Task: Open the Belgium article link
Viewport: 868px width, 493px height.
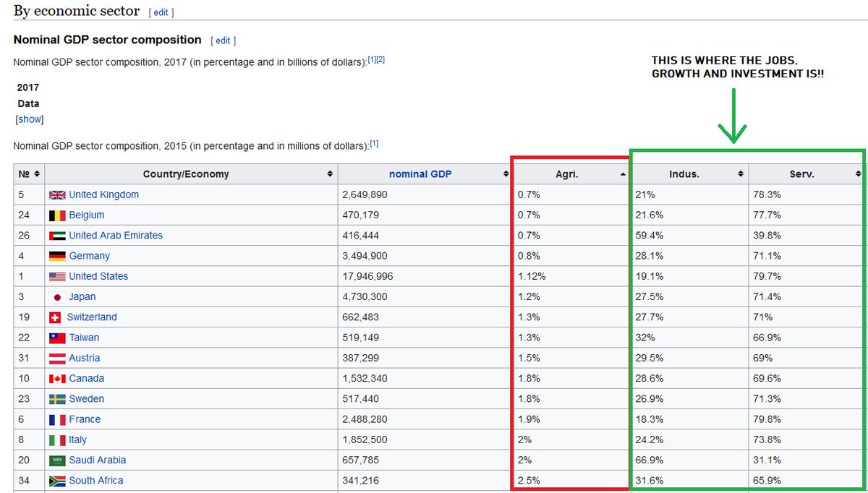Action: point(87,215)
